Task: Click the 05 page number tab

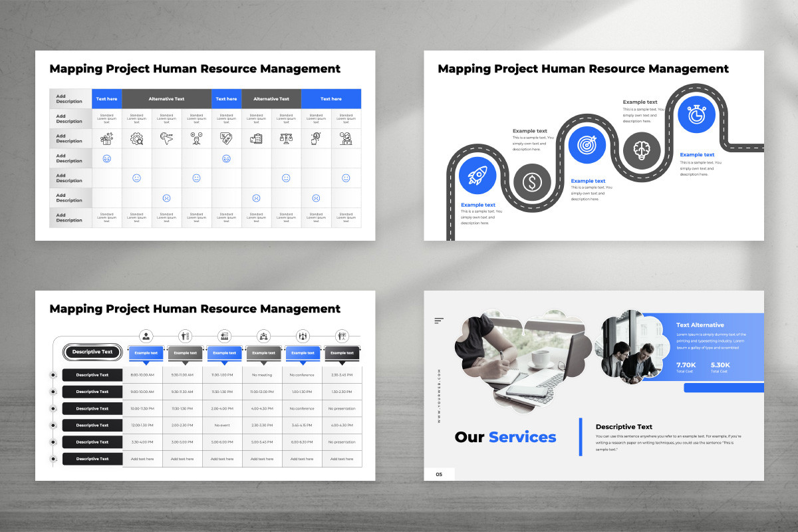Action: (439, 474)
